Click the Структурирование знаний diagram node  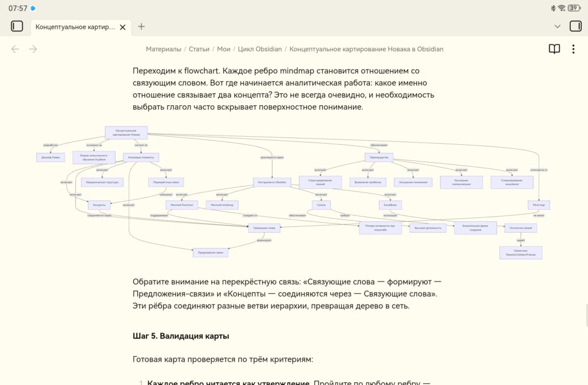(x=320, y=182)
